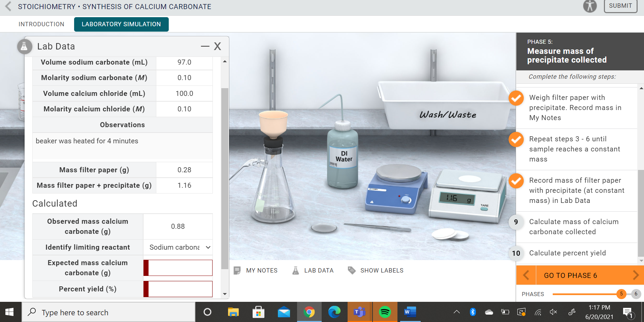
Task: Open the Lab Data panel icon
Action: point(295,270)
